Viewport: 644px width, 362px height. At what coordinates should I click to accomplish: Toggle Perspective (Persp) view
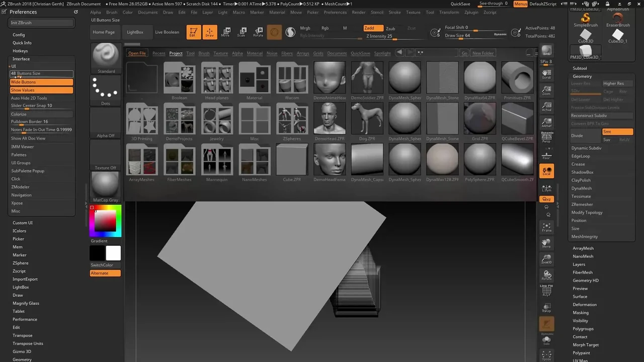click(546, 138)
